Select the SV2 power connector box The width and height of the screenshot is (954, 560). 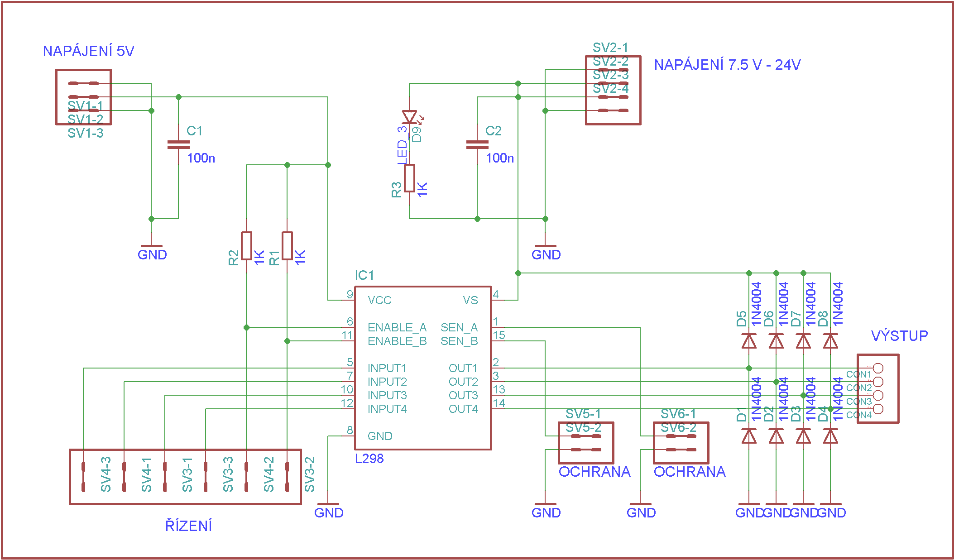(613, 90)
